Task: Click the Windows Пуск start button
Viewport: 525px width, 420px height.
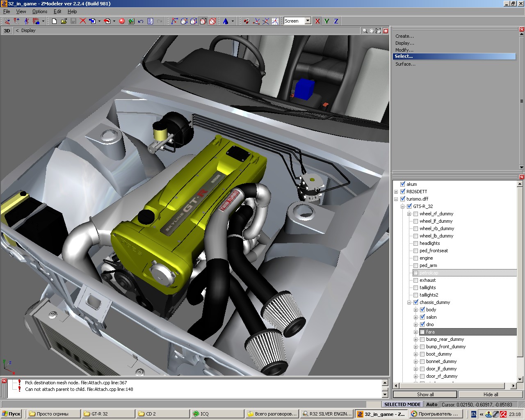Action: click(11, 414)
